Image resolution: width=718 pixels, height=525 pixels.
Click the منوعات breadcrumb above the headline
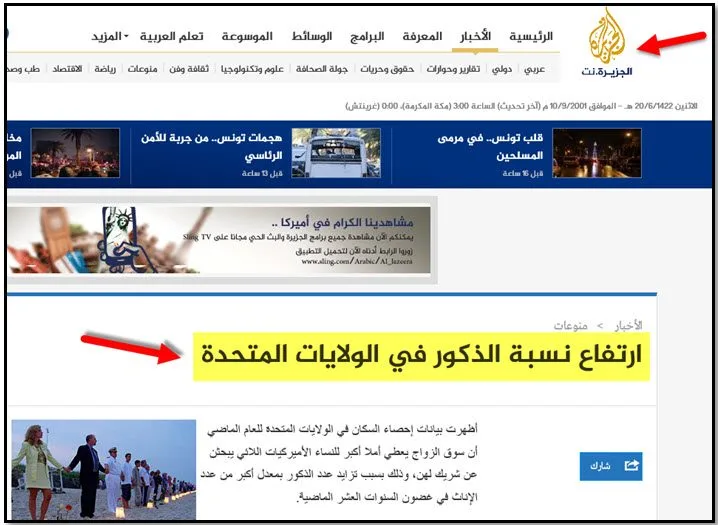[573, 326]
